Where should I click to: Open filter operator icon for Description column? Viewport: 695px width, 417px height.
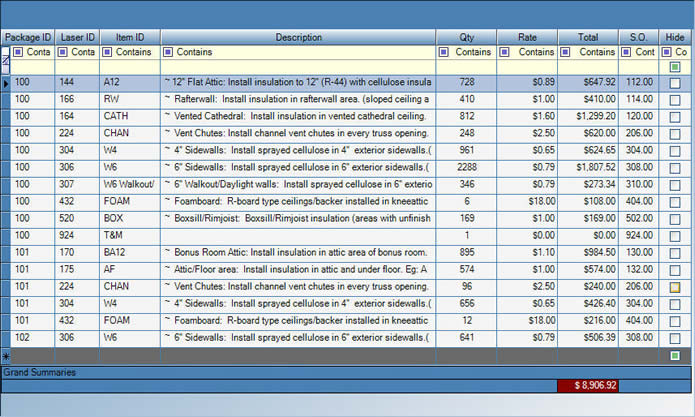(x=168, y=52)
